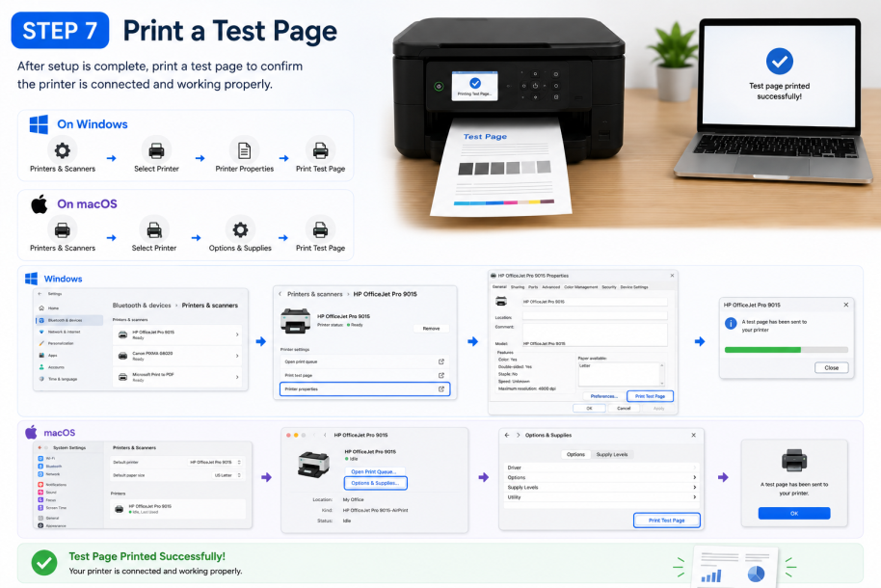This screenshot has width=881, height=588.
Task: Open Notifications in macOS System Settings sidebar
Action: [52, 485]
